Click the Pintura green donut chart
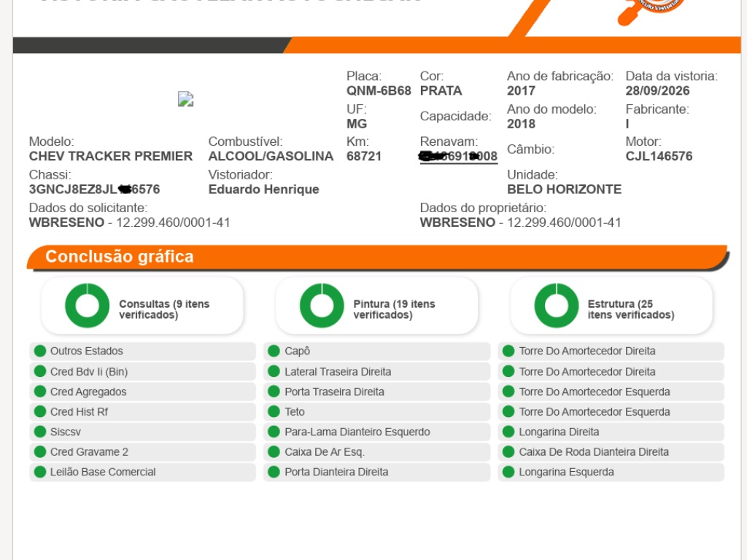 click(322, 306)
